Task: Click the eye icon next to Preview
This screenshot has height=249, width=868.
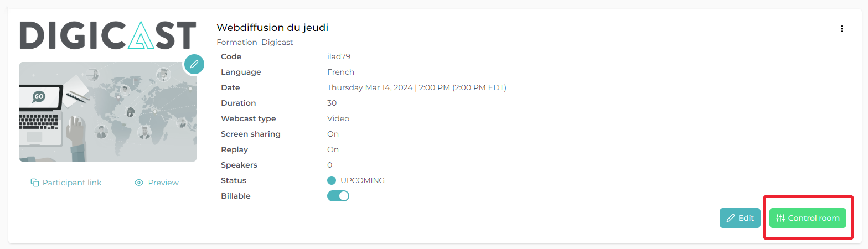Action: 139,183
